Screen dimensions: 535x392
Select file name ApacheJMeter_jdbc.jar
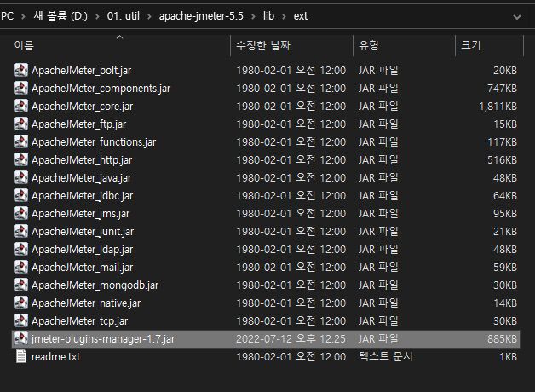point(83,195)
